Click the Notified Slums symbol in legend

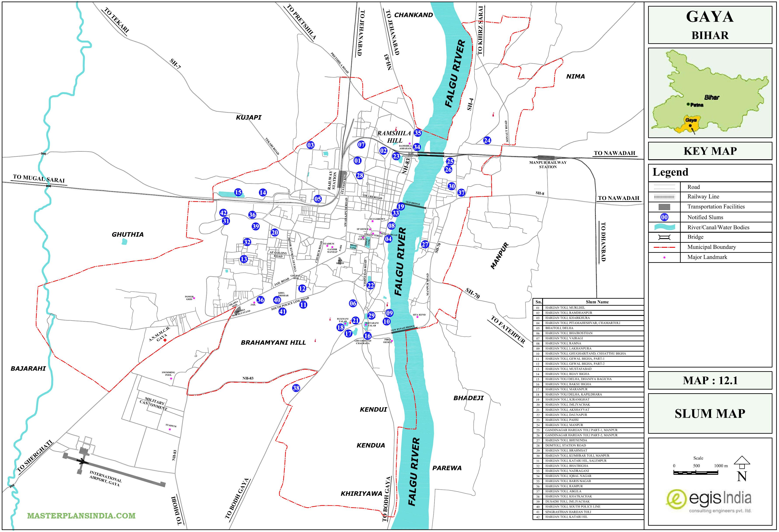[664, 217]
